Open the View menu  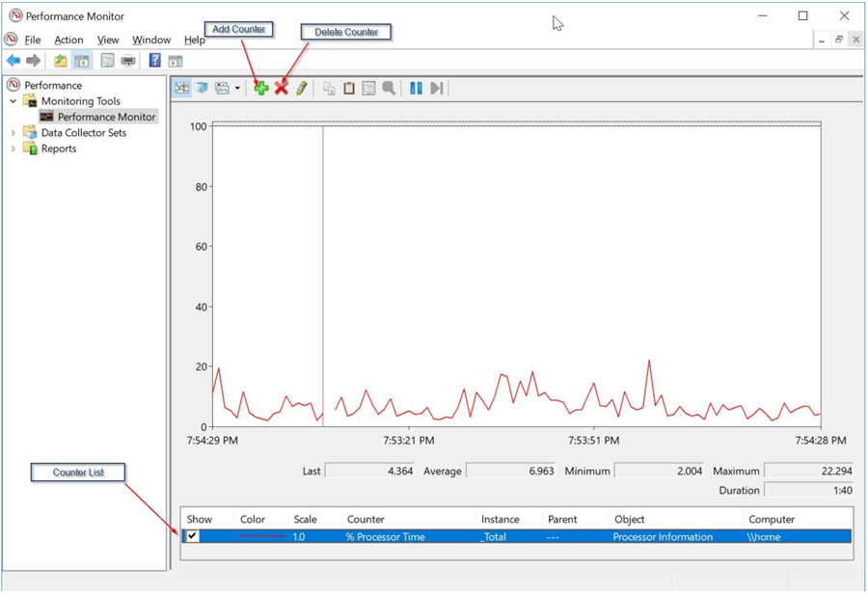tap(108, 40)
